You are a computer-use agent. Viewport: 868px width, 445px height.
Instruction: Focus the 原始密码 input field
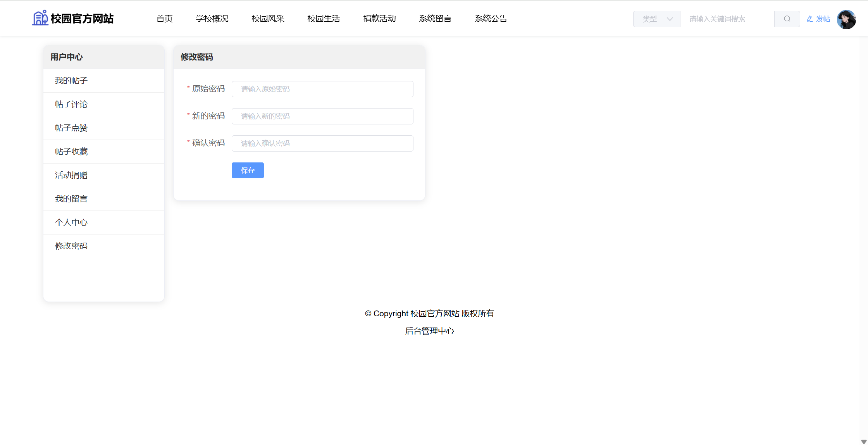[322, 89]
